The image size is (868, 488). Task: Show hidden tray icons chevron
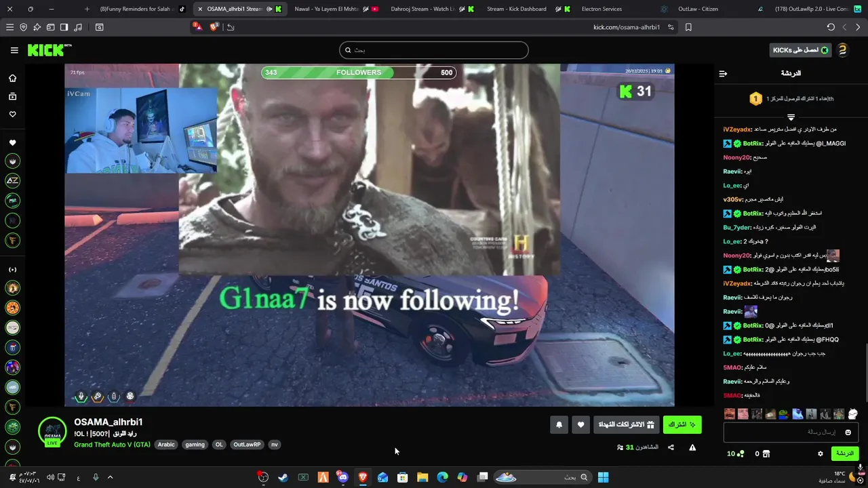point(110,477)
